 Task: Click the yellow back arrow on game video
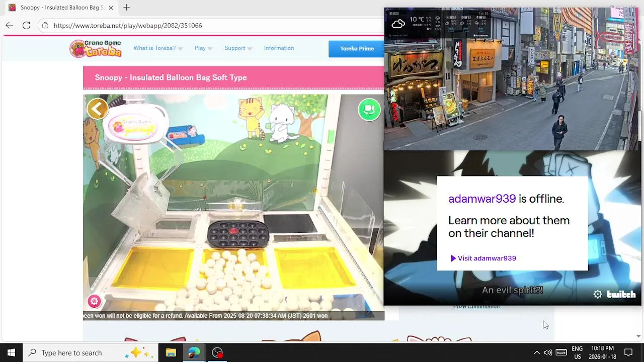(x=98, y=109)
